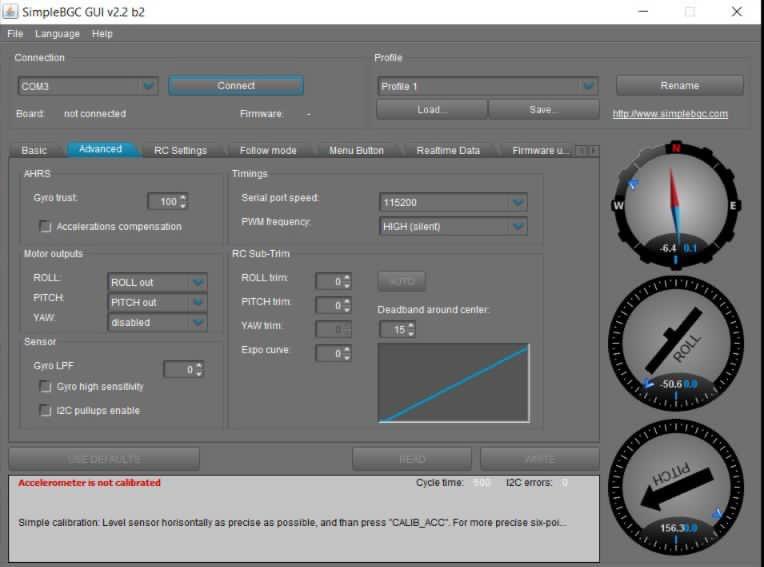
Task: Open YAW motor output dropdown
Action: [x=157, y=322]
